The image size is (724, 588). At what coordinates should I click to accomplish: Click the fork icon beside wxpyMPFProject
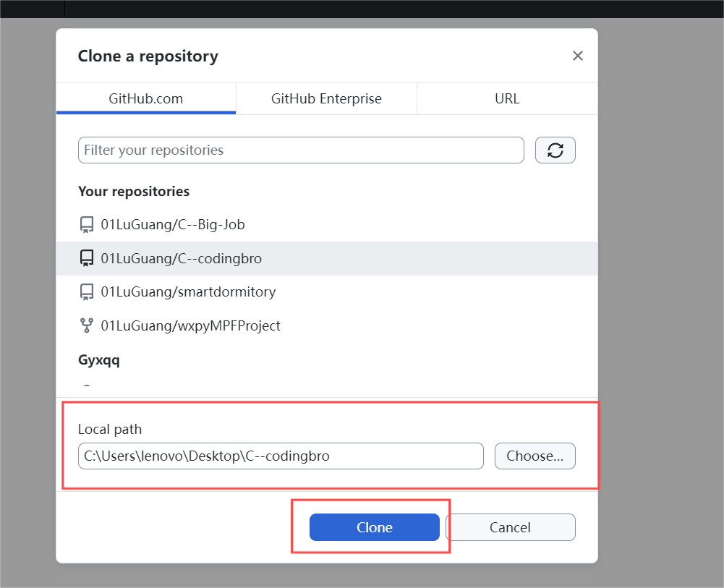click(x=86, y=326)
